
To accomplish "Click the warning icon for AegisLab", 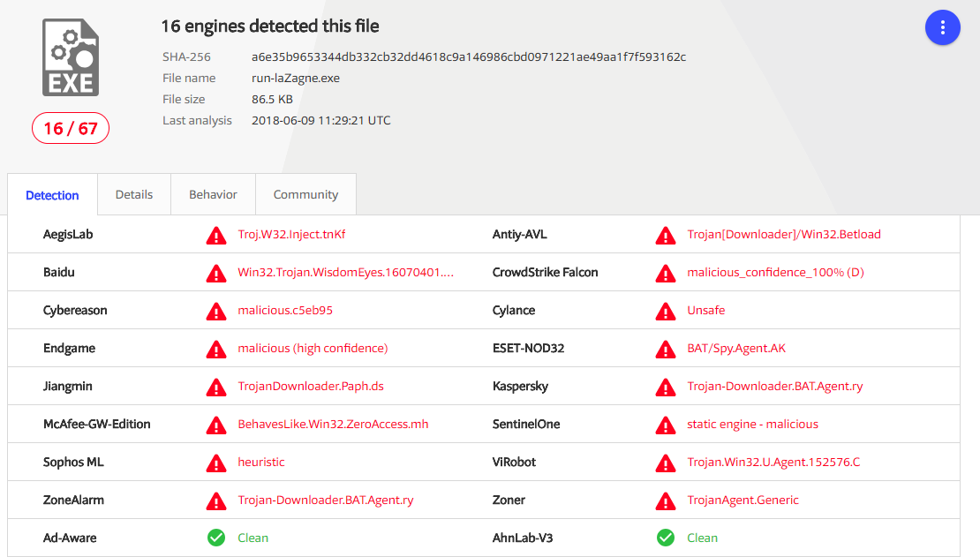I will point(216,235).
